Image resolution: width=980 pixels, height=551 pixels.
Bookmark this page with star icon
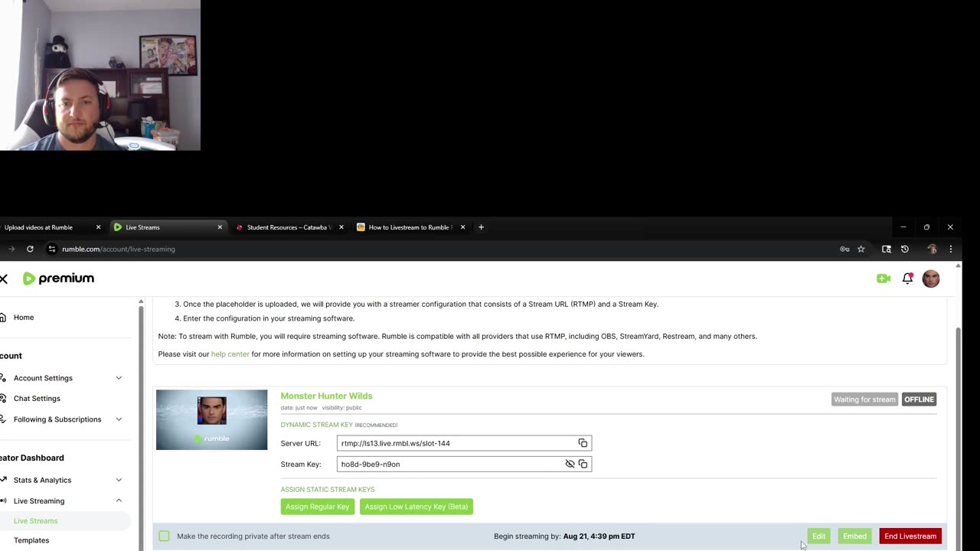point(861,249)
